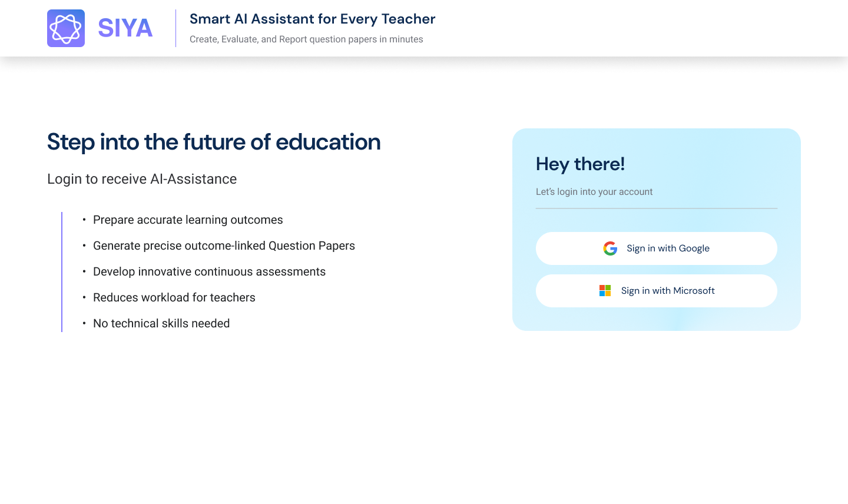Select 'No technical skills needed' bullet

pos(161,323)
